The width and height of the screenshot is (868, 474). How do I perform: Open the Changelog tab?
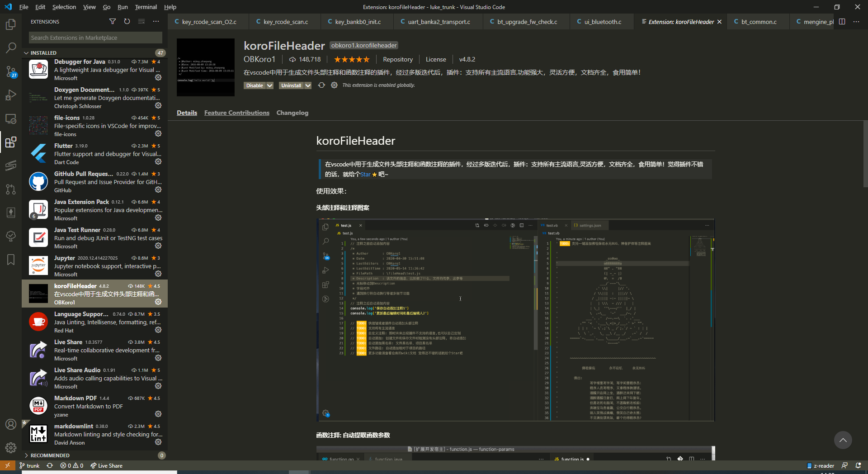292,113
